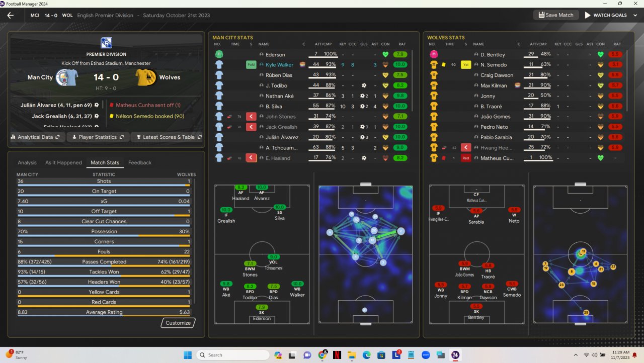Open the weather widget showing 82°F Sunny

[17, 354]
